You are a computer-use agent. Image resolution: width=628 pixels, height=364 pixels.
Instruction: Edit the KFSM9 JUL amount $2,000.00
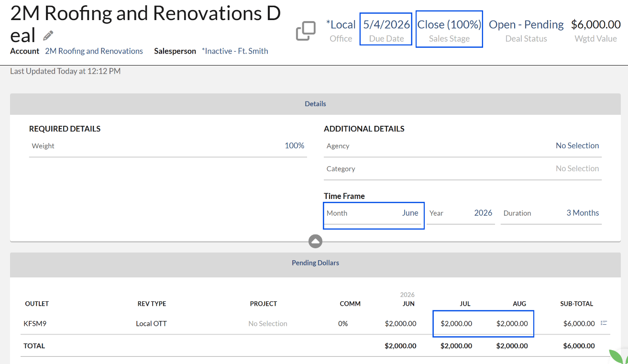456,324
